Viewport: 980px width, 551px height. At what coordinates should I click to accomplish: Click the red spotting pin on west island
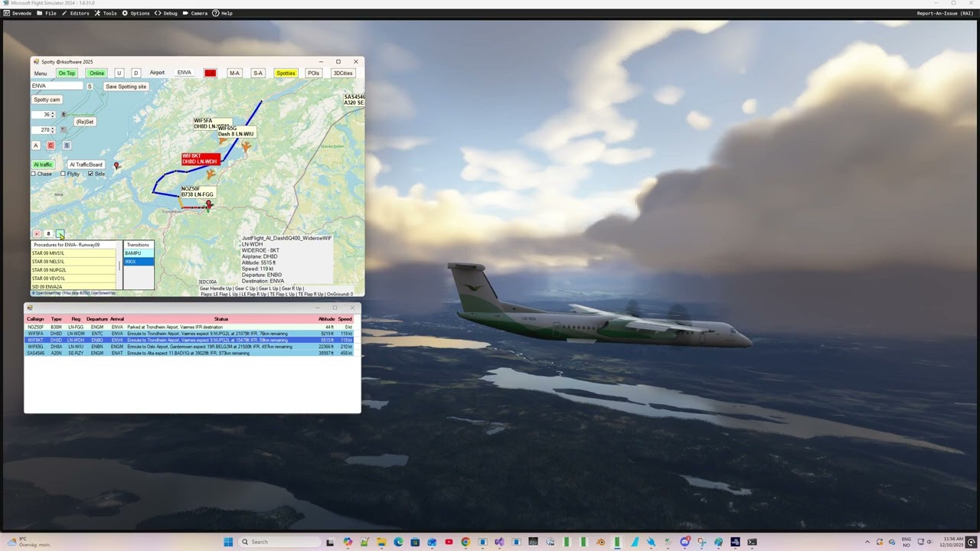coord(116,165)
